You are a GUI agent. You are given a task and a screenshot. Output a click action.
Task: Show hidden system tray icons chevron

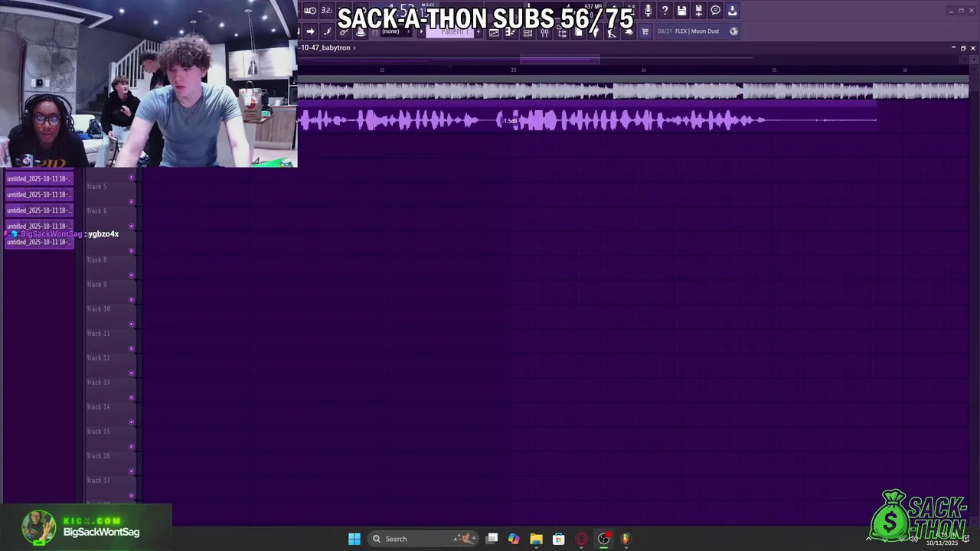(x=868, y=539)
